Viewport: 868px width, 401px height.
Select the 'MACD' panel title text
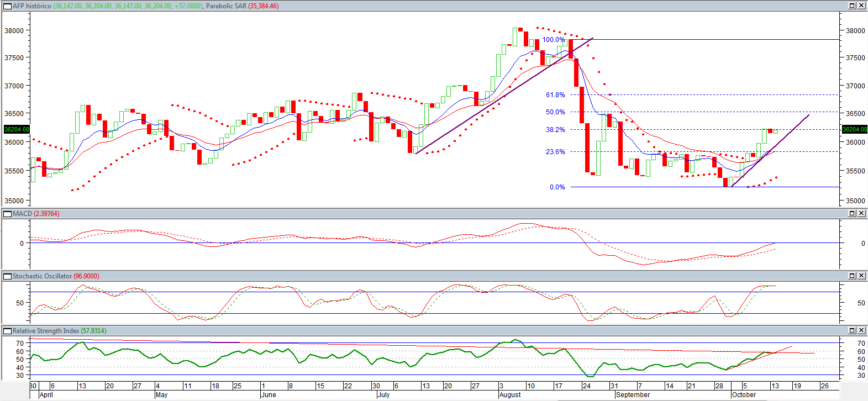[x=22, y=214]
